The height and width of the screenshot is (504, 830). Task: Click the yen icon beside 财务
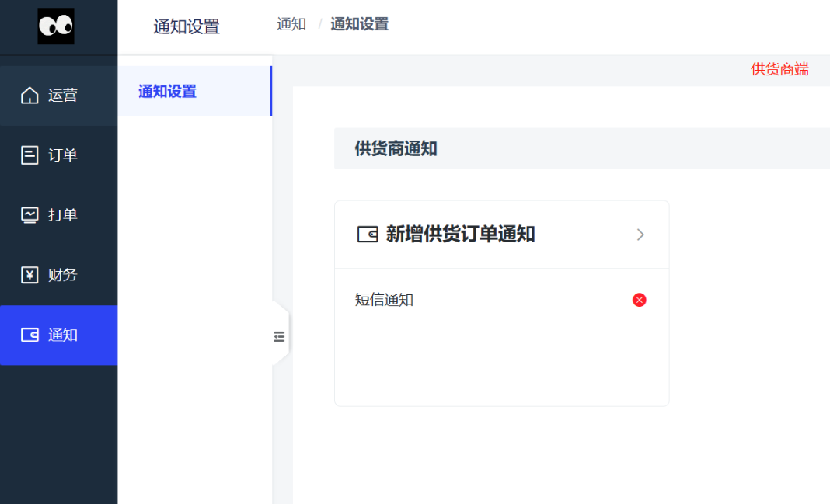point(30,275)
